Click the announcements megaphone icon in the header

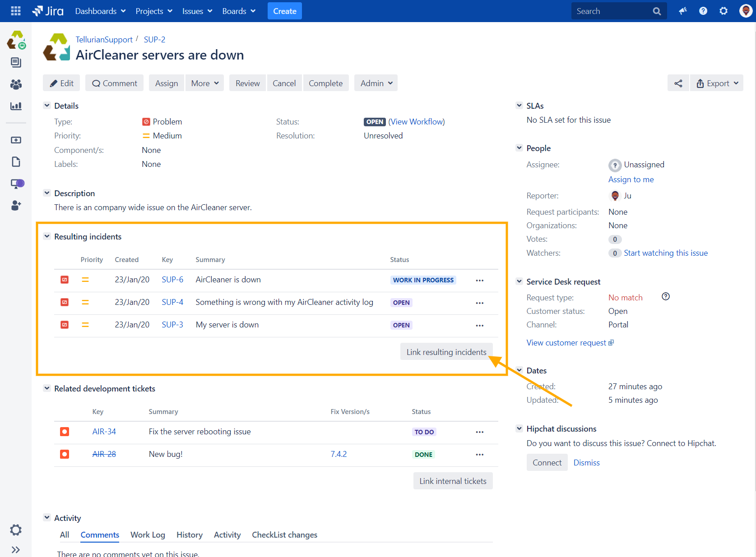[x=683, y=11]
